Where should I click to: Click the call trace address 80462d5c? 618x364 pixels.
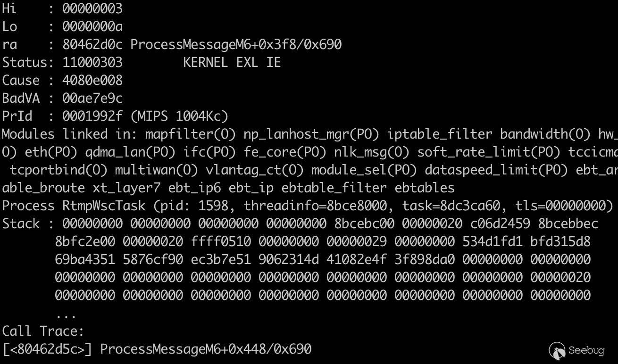pos(47,349)
